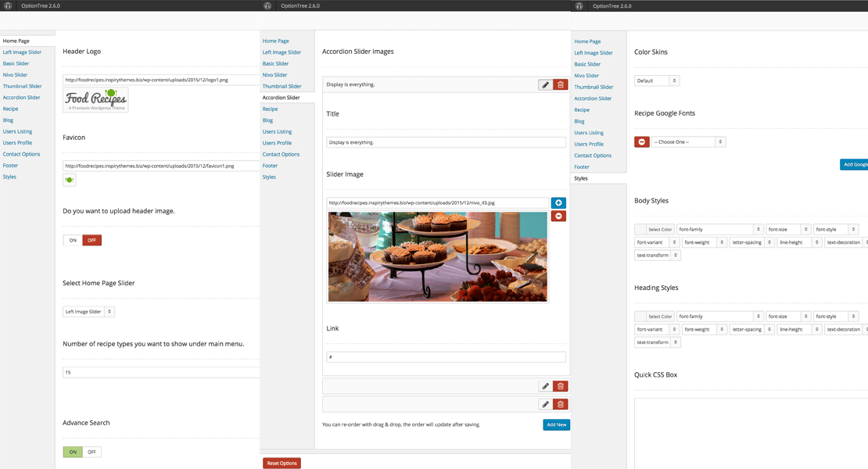Click the WordPress logo in the right panel top bar

pyautogui.click(x=579, y=6)
